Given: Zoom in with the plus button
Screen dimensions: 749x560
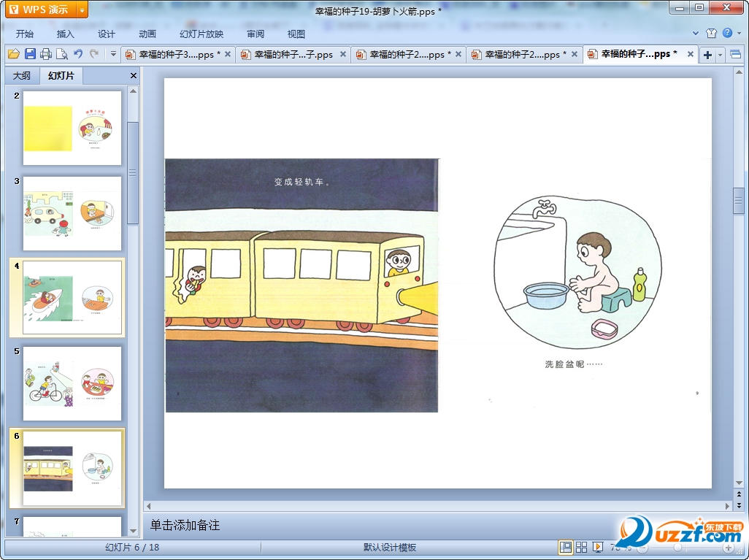Looking at the screenshot, I should point(728,548).
